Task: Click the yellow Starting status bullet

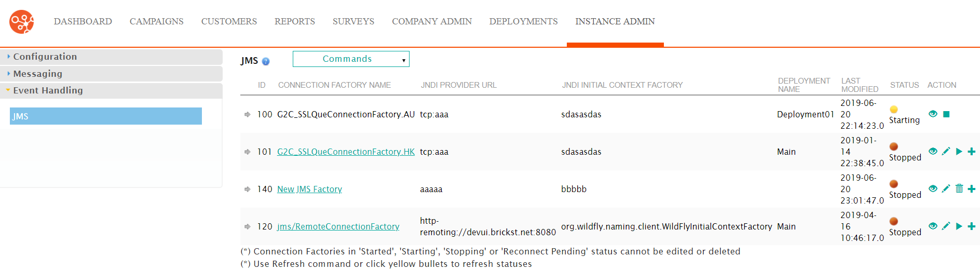Action: (894, 110)
